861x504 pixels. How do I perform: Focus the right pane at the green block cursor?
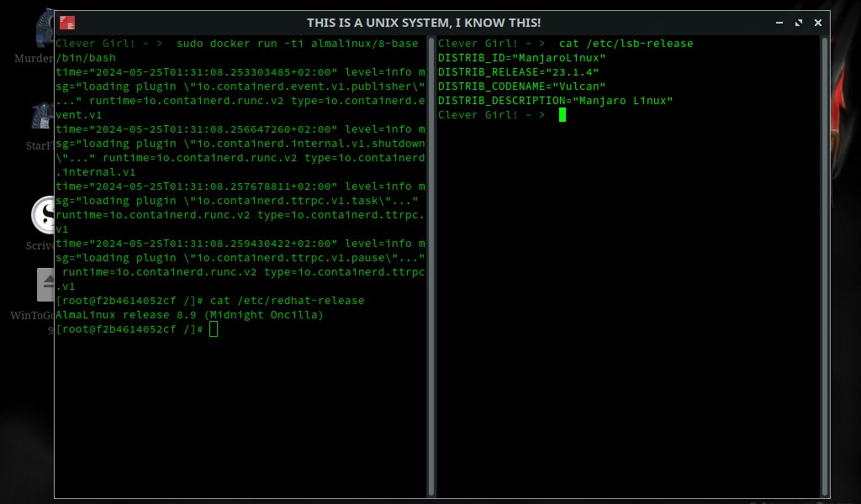pyautogui.click(x=562, y=114)
